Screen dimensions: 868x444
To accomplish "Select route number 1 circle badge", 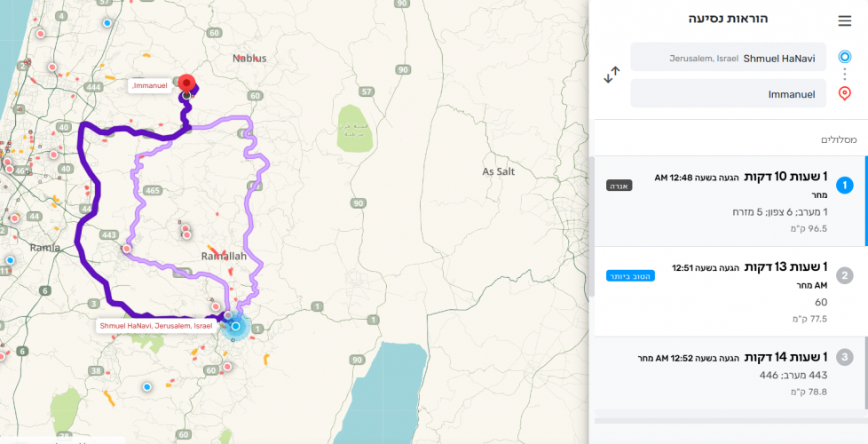I will [844, 185].
